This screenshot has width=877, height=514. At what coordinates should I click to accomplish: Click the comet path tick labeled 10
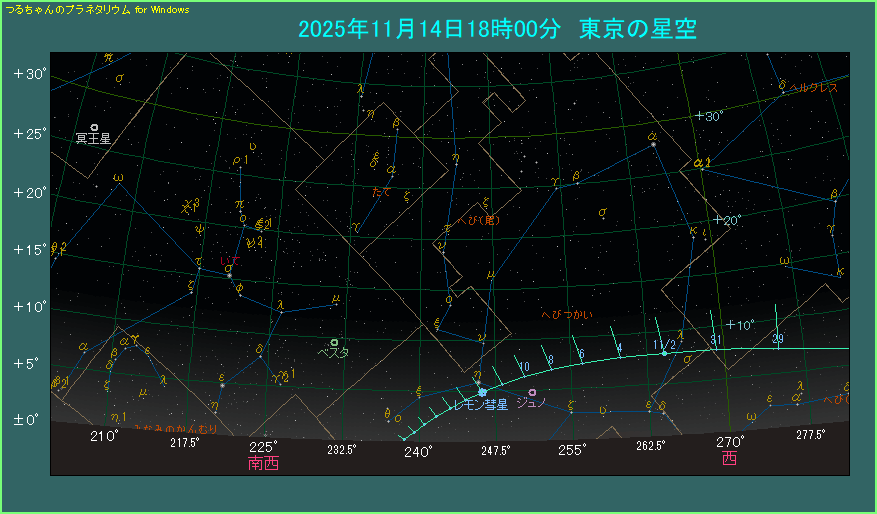[524, 367]
